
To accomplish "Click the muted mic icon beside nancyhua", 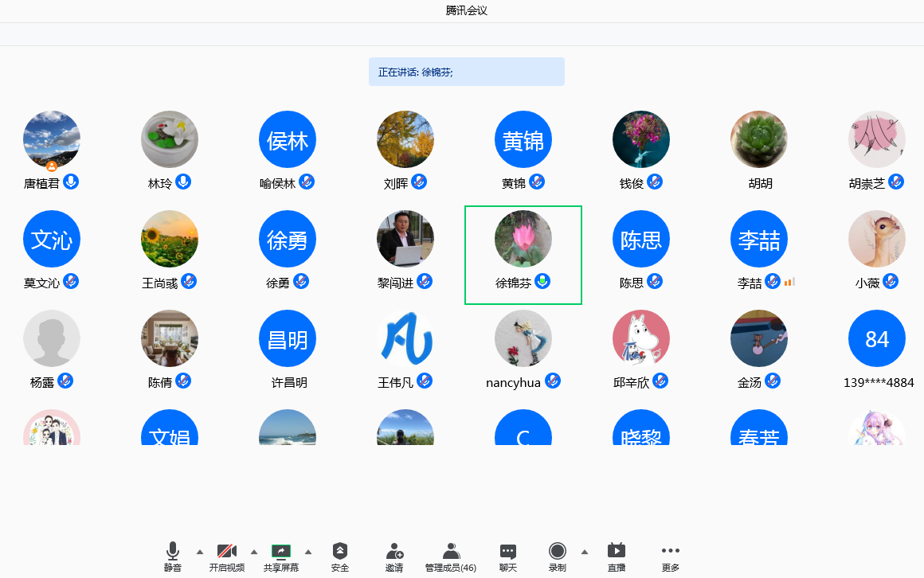I will click(x=552, y=381).
